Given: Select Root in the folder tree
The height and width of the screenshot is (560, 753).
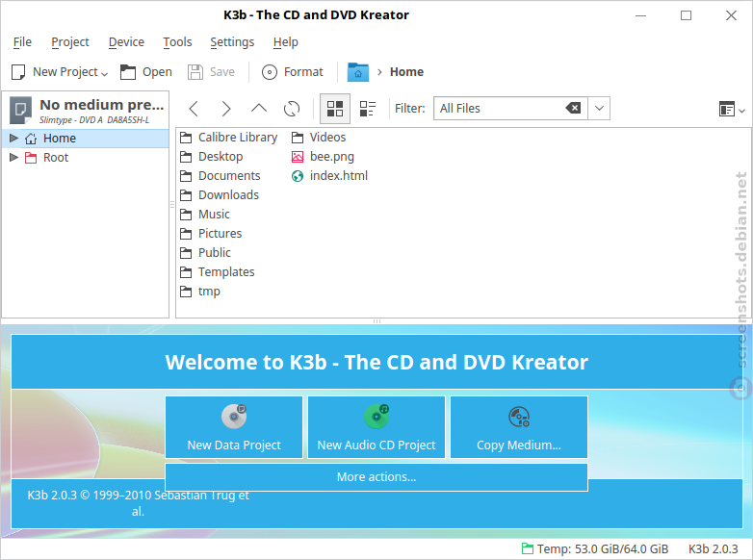Looking at the screenshot, I should point(55,158).
